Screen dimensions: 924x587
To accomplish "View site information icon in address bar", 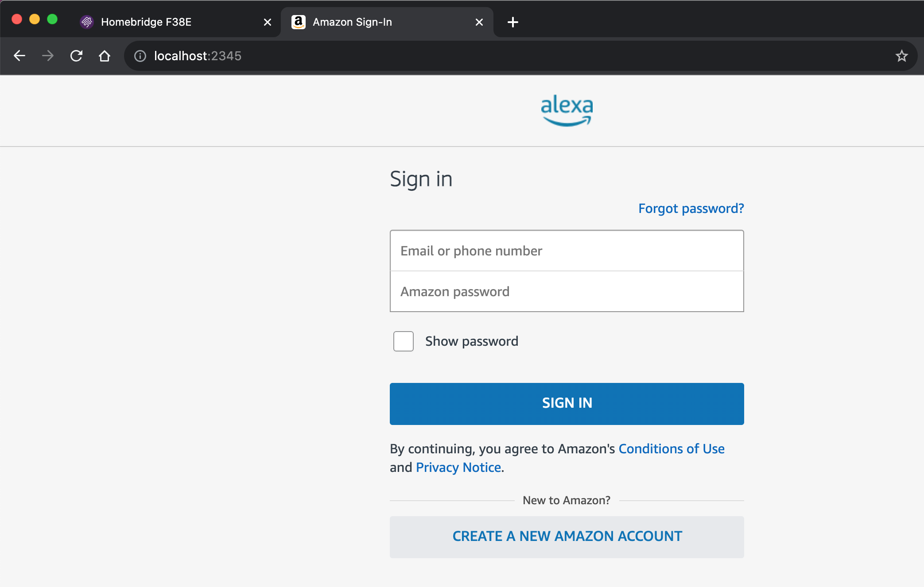I will point(140,56).
